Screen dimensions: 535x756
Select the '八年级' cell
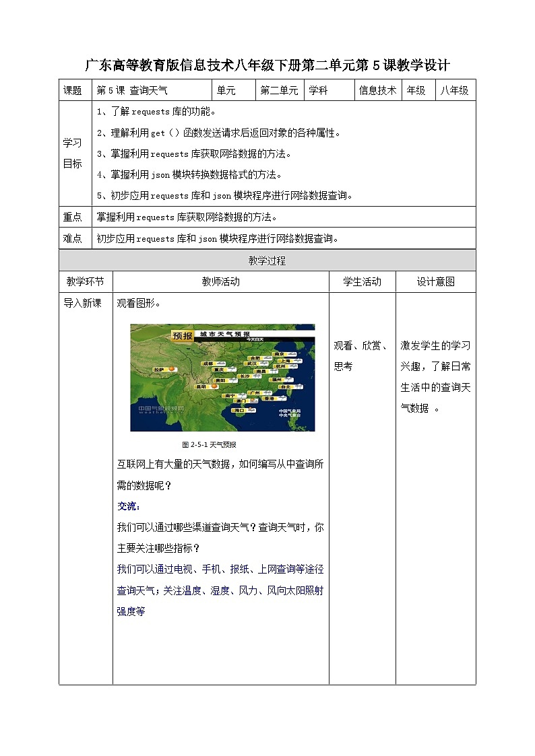coord(454,90)
